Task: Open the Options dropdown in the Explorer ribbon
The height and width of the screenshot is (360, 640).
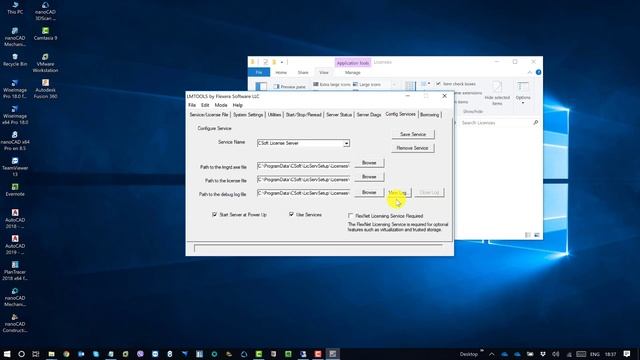Action: (x=523, y=93)
